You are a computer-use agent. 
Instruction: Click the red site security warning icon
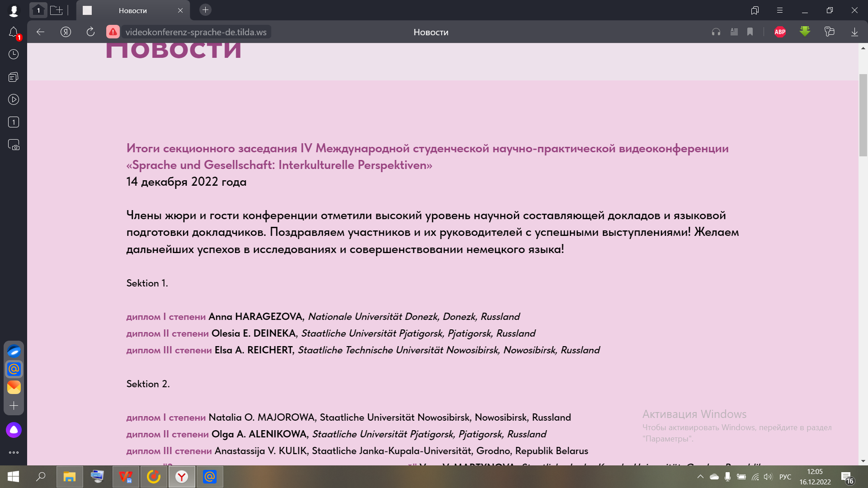click(x=113, y=32)
